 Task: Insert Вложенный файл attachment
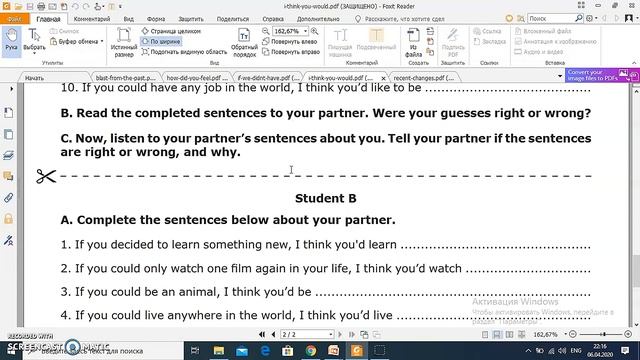pos(543,31)
